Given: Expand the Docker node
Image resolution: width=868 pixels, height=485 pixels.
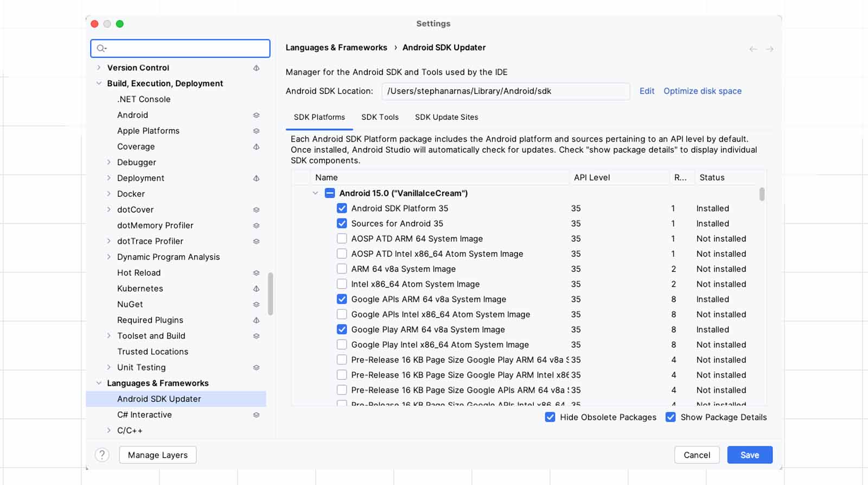Looking at the screenshot, I should pyautogui.click(x=108, y=194).
